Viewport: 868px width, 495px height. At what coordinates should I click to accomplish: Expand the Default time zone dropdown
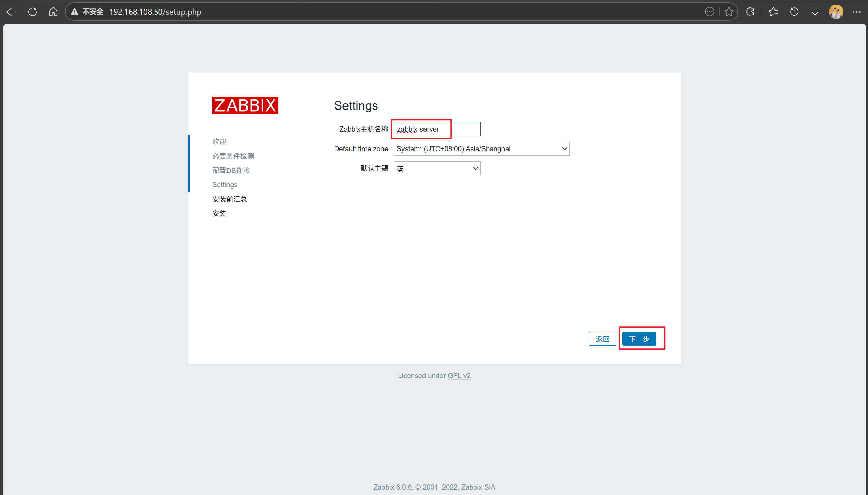pos(481,149)
